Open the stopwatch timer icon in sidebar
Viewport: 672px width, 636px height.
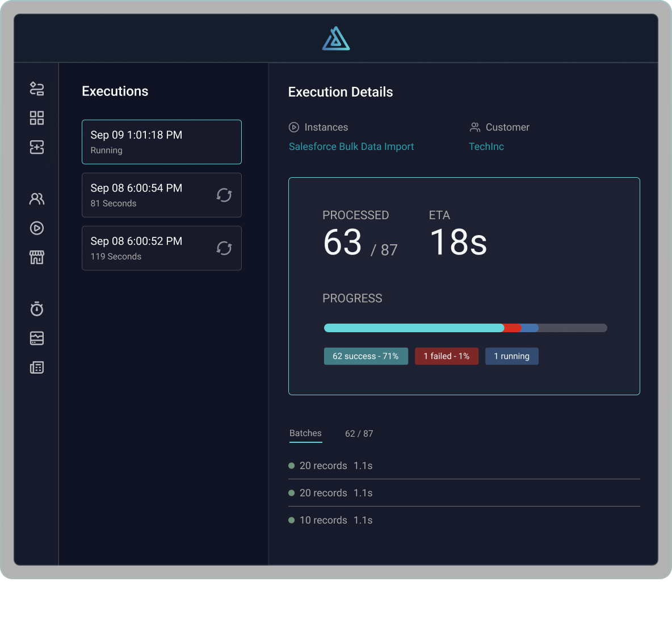(x=37, y=309)
